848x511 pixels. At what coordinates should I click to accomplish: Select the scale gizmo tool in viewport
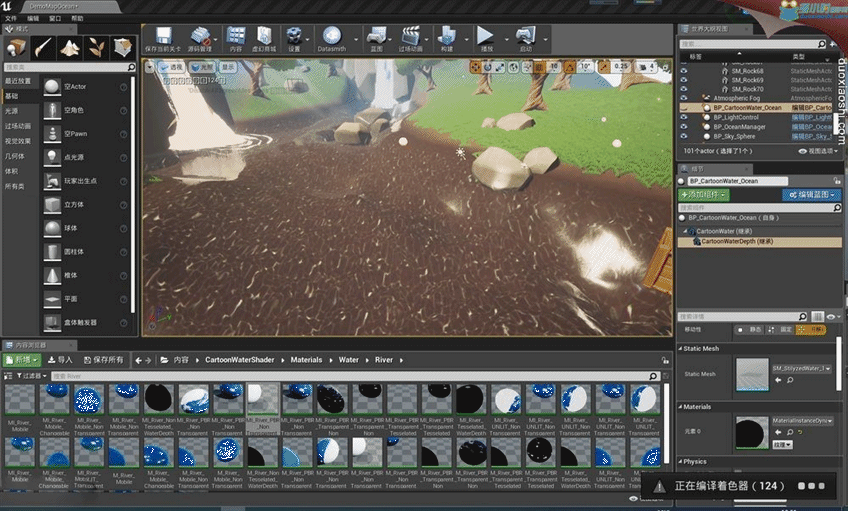tap(500, 67)
